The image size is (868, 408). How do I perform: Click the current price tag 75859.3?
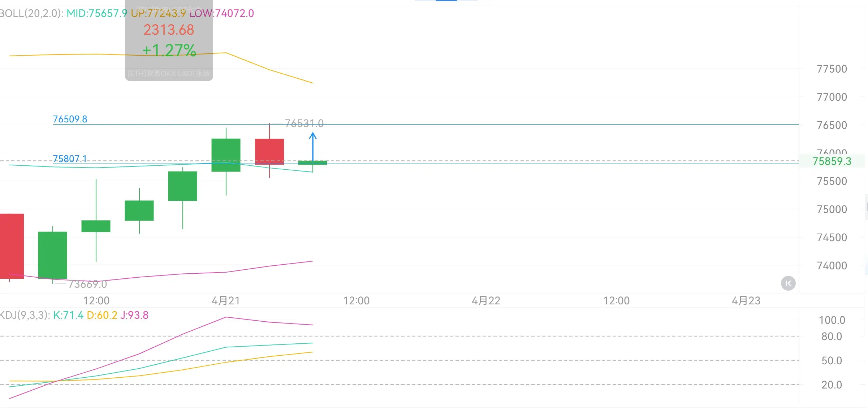pos(832,161)
